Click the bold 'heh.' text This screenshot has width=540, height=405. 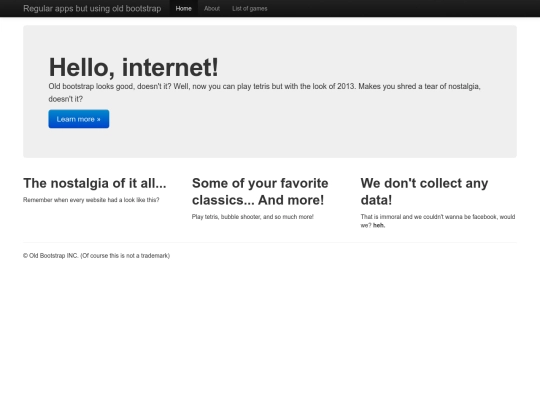[379, 225]
